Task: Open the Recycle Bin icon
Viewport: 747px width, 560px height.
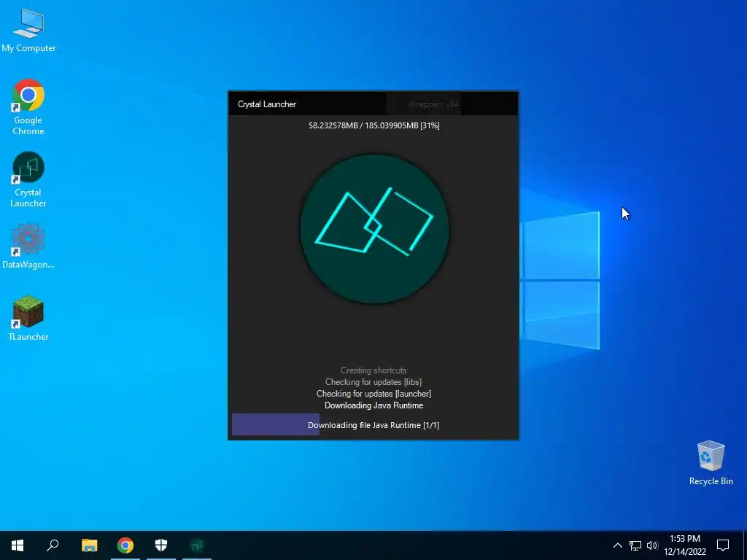Action: 711,463
